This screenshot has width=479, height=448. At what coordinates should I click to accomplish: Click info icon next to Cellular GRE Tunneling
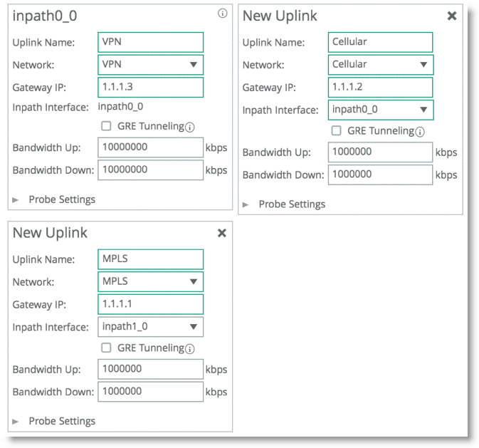point(420,132)
